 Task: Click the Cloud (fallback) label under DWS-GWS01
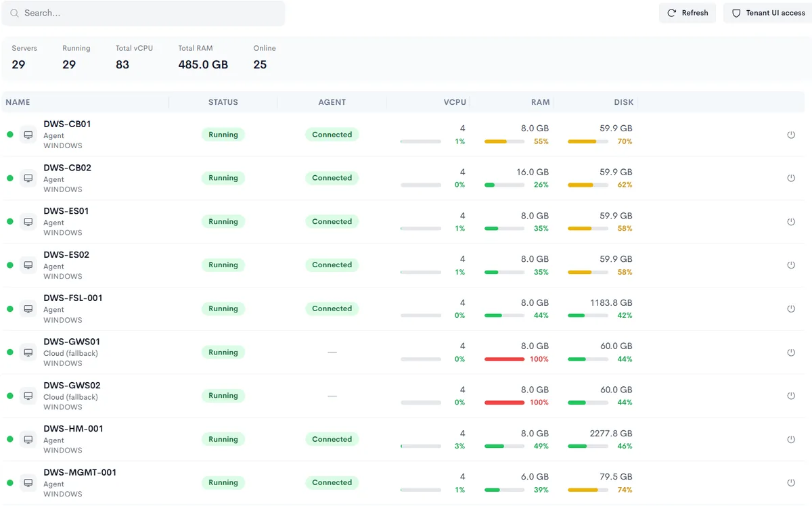(x=70, y=353)
